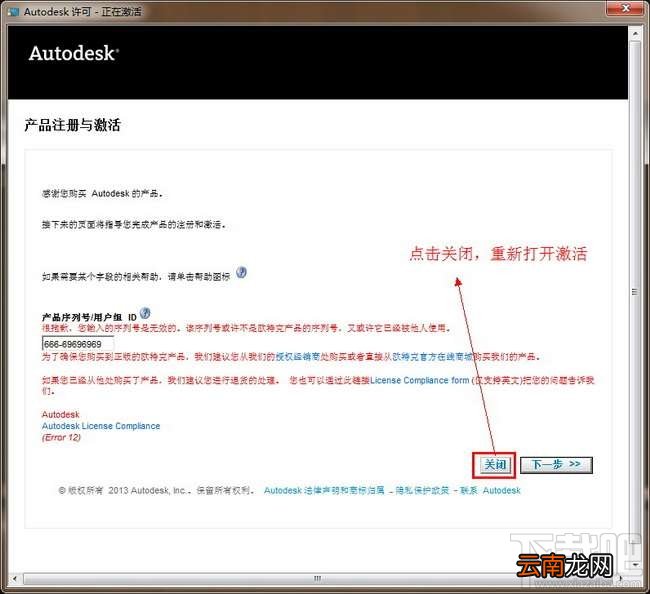
Task: Close the Autodesk 许可 window with the X
Action: (626, 8)
